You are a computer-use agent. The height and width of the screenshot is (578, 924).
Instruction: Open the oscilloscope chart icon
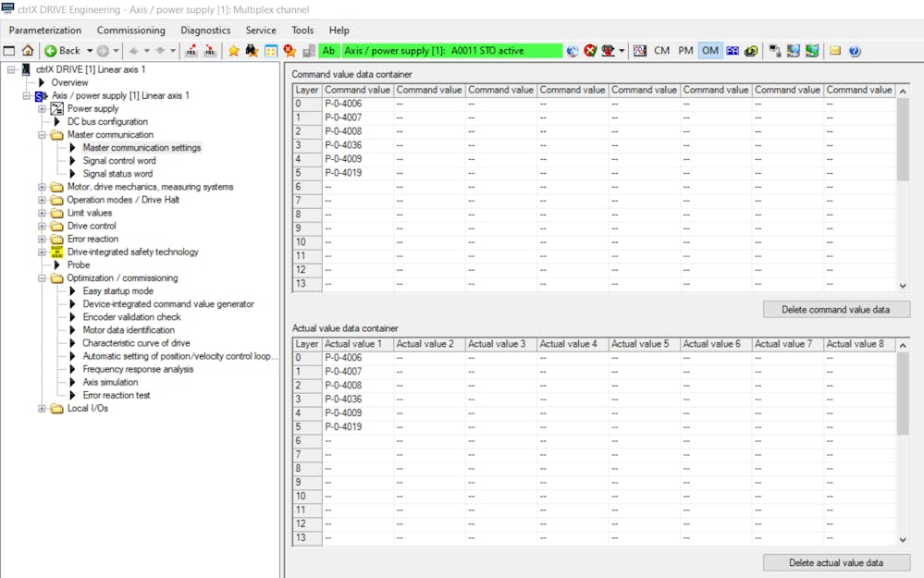[640, 51]
